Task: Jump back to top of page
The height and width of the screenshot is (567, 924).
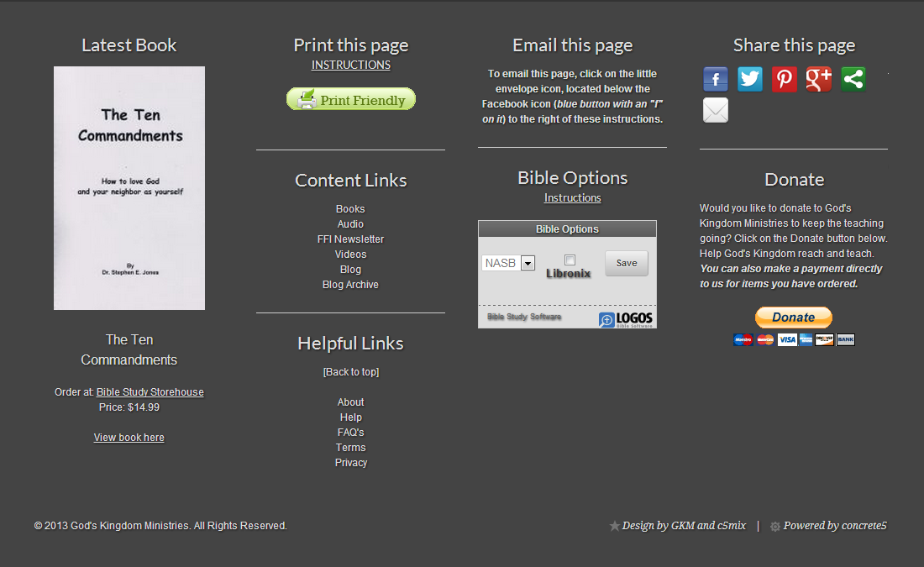Action: 350,372
